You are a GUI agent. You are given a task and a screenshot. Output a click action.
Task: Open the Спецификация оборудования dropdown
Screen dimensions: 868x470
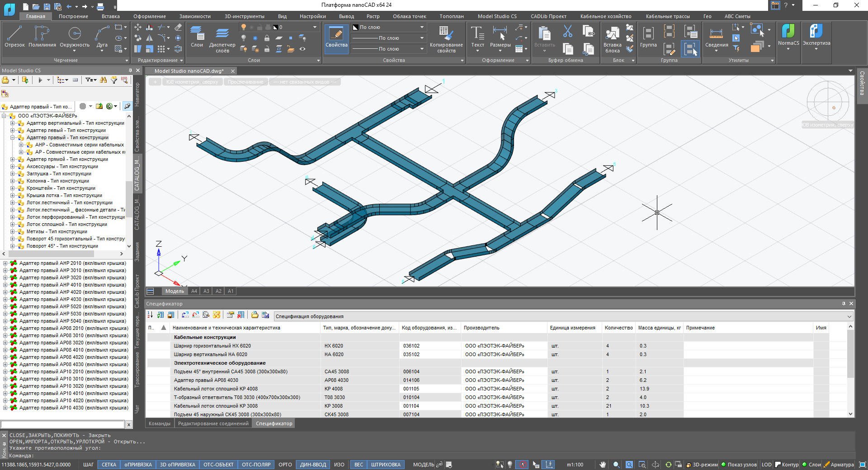click(563, 316)
